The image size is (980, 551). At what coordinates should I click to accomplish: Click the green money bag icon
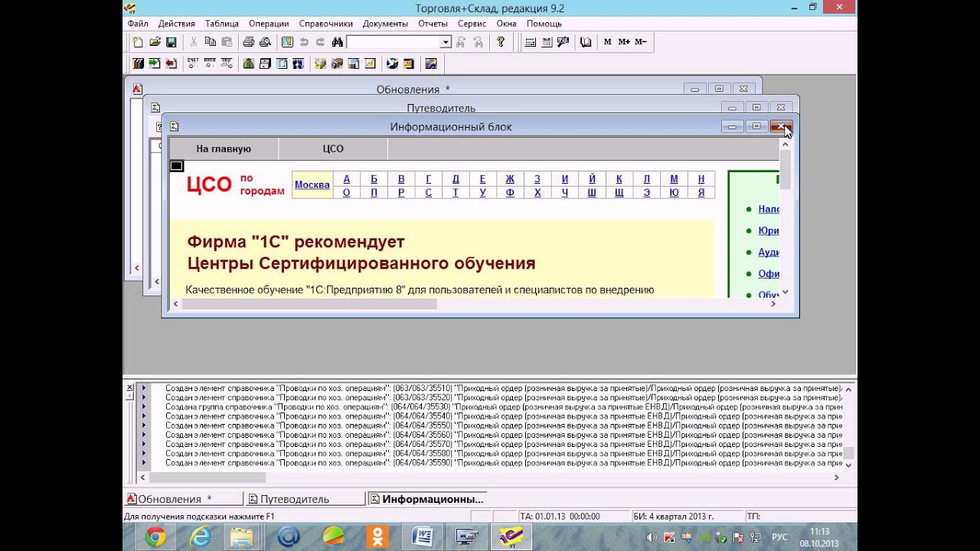pyautogui.click(x=248, y=64)
